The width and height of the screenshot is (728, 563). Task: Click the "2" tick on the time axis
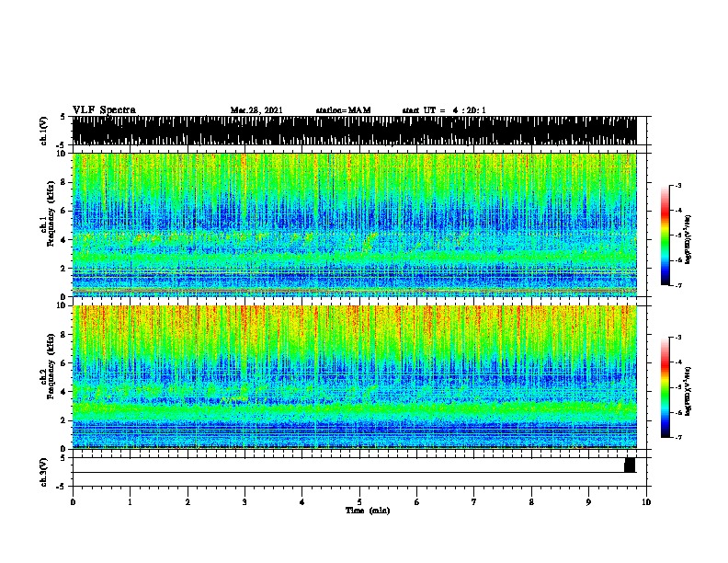[x=188, y=502]
